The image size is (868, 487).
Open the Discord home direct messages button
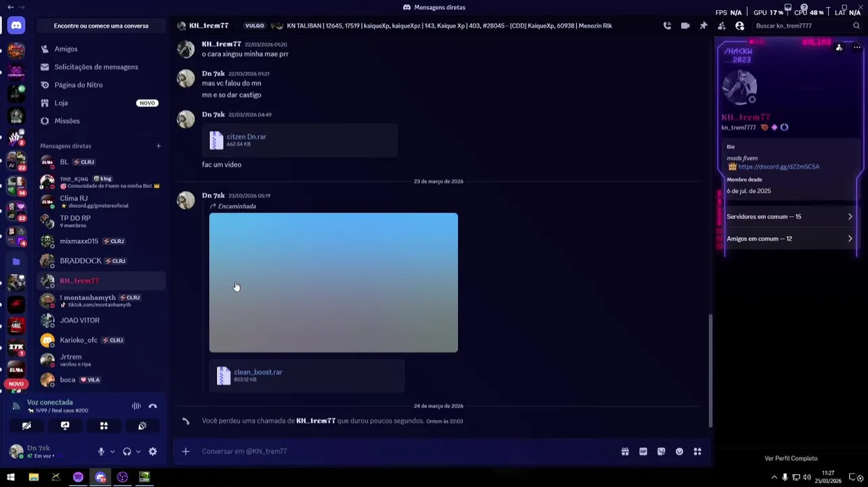pos(16,26)
